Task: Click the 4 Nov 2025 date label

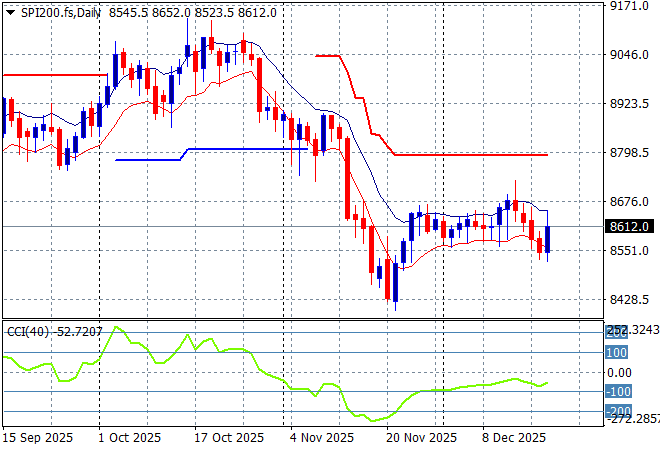Action: 321,438
